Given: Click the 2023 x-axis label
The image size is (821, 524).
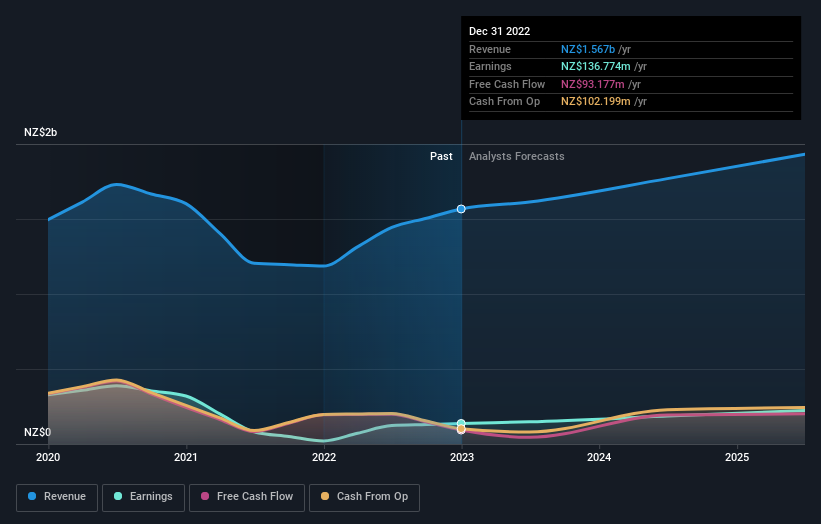Looking at the screenshot, I should [x=462, y=458].
